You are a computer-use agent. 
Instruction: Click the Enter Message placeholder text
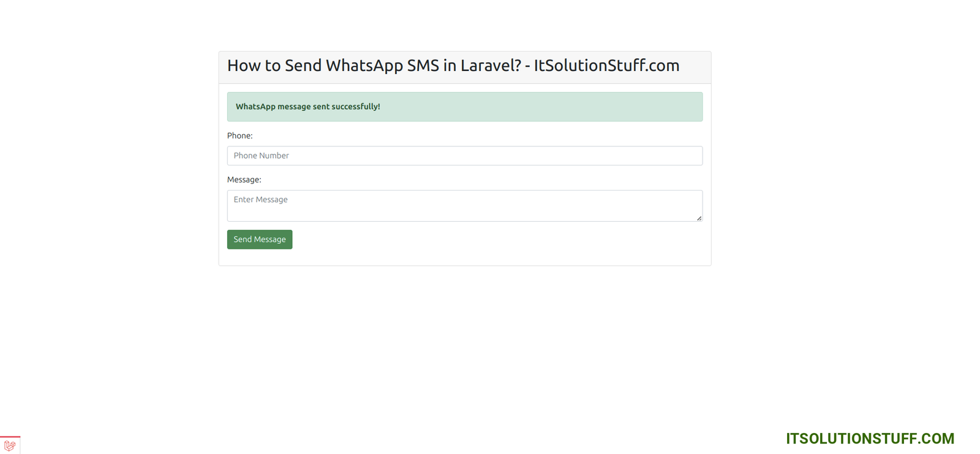pos(260,200)
